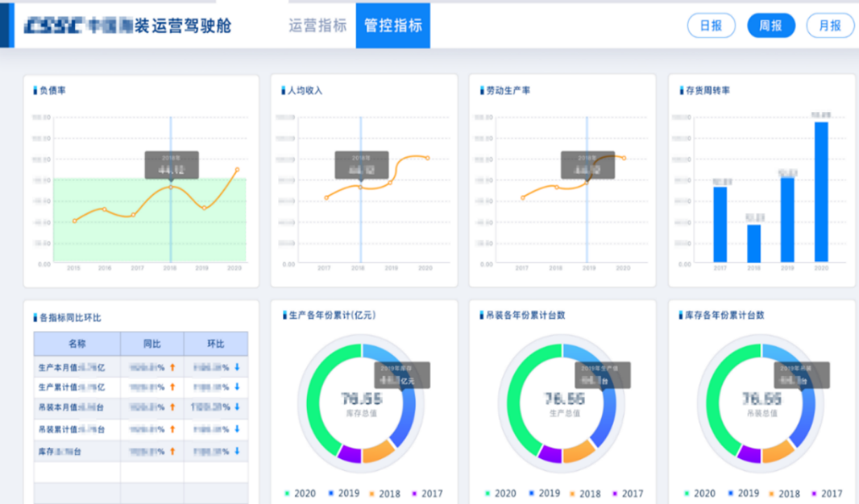Switch to 月报 monthly report
859x504 pixels.
830,26
